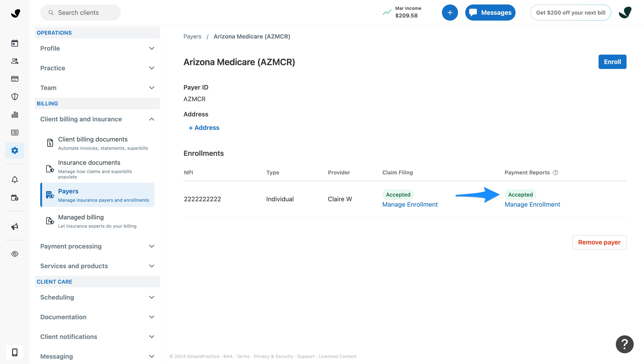Open the mobile phone icon at bottom
This screenshot has height=364, width=644.
tap(15, 352)
